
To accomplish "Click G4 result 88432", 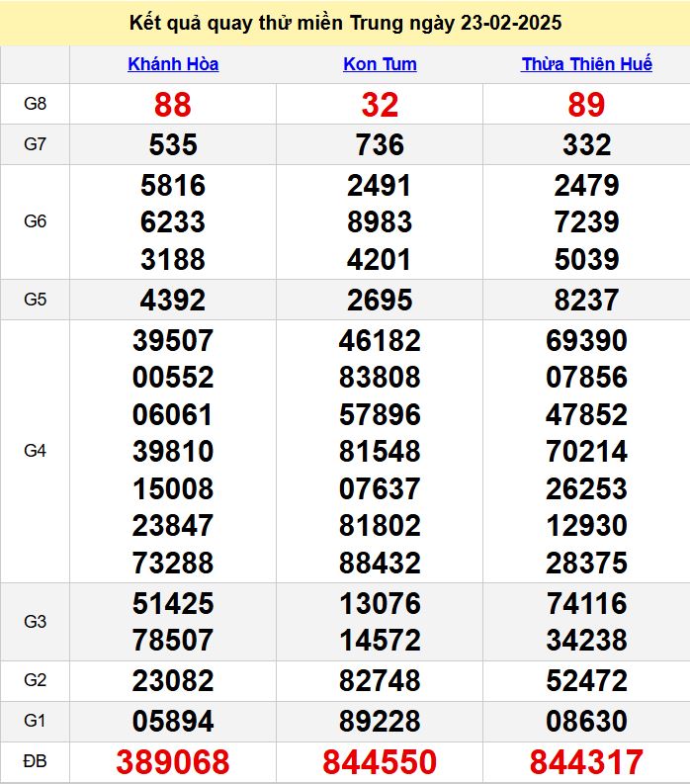I will pyautogui.click(x=380, y=563).
